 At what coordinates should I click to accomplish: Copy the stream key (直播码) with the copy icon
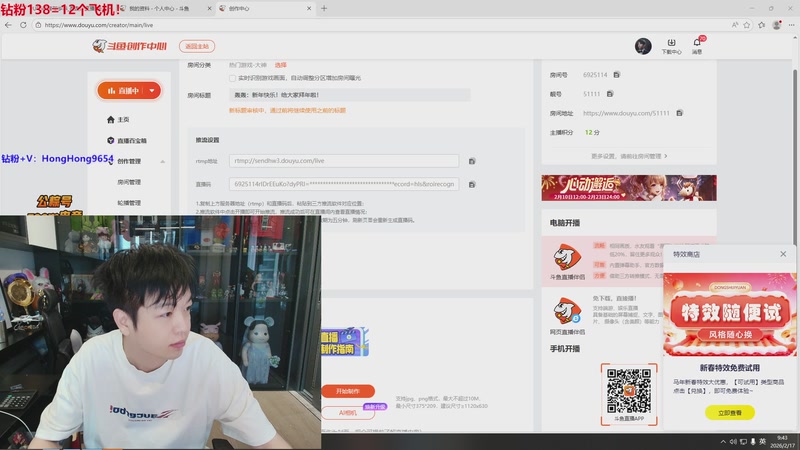tap(471, 185)
